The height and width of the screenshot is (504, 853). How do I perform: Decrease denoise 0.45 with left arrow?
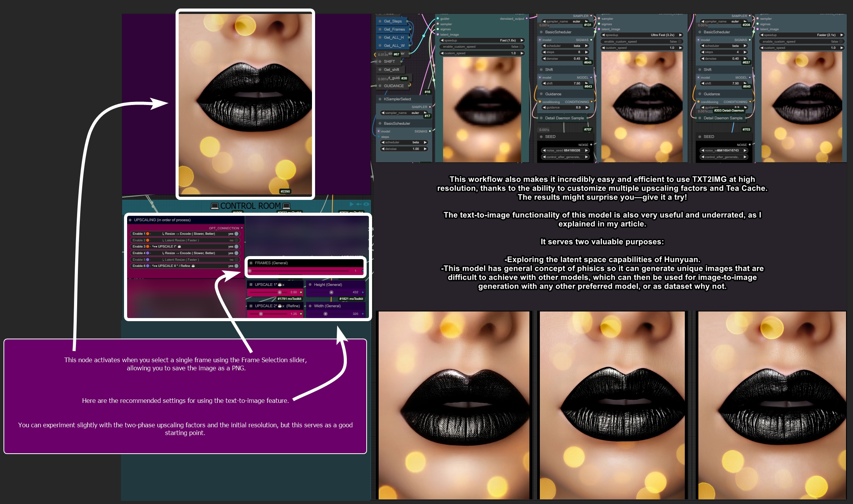pyautogui.click(x=544, y=59)
